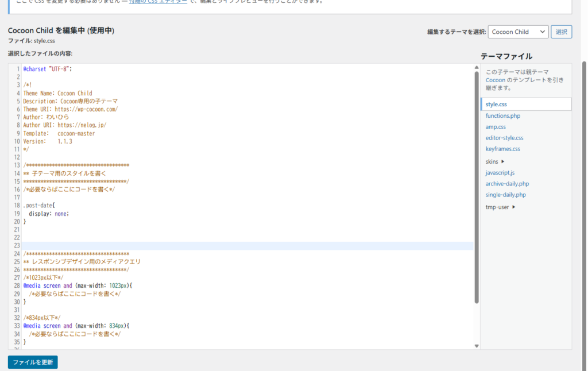This screenshot has height=371, width=588.
Task: Click the code editor scroll up arrow
Action: [x=476, y=68]
